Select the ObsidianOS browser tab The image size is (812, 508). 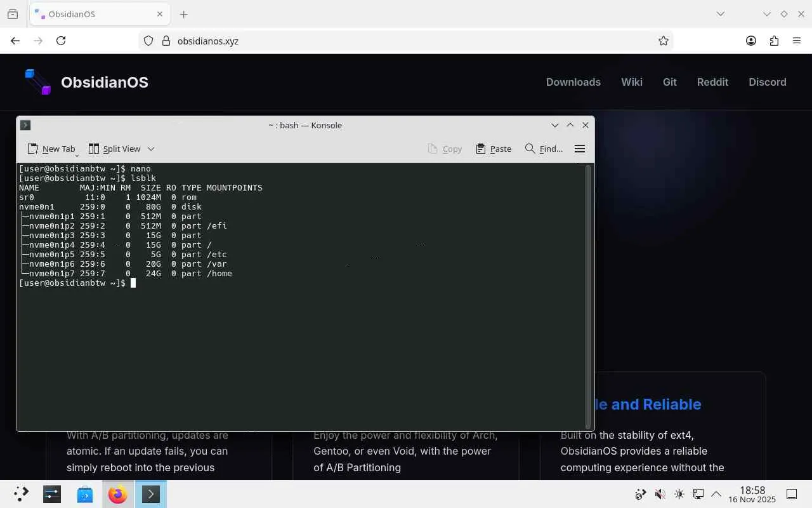click(99, 14)
